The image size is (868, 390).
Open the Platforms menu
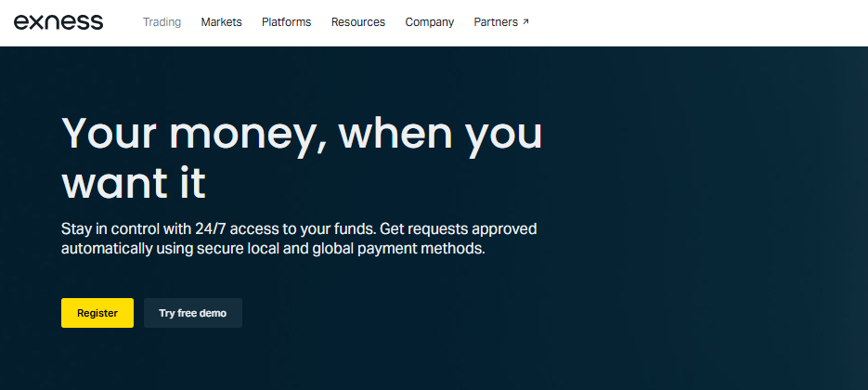(x=286, y=22)
